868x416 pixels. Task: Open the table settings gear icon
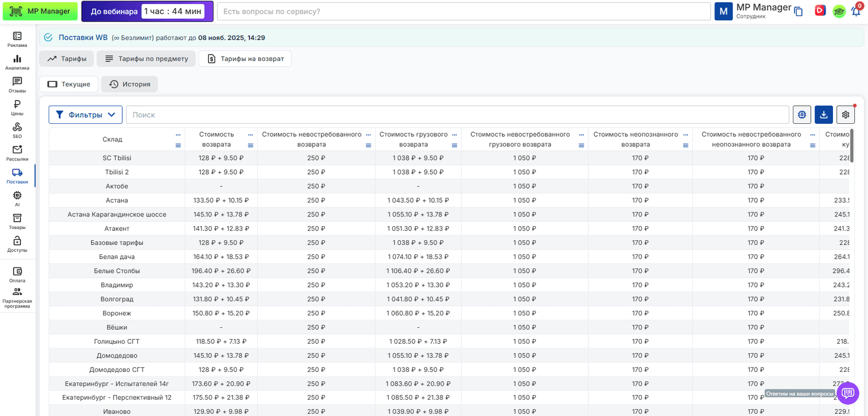coord(846,115)
